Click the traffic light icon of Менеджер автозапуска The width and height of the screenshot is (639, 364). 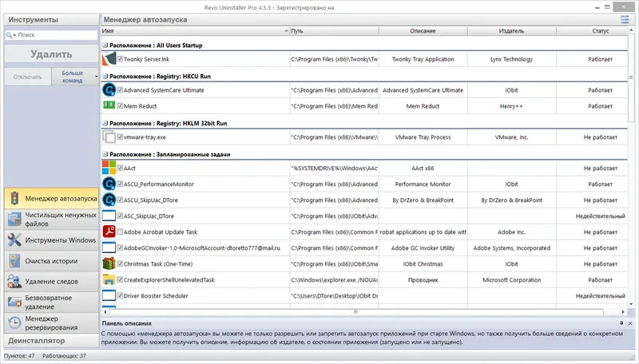14,199
